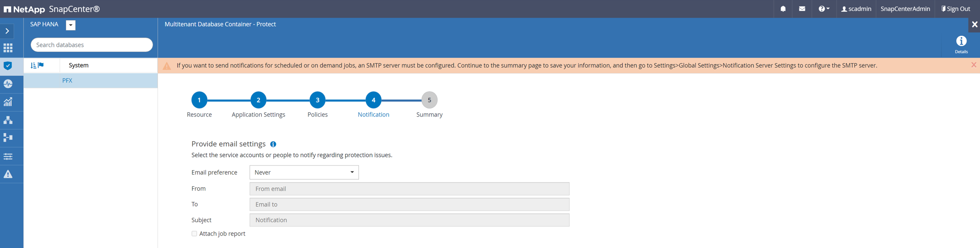Dismiss the SMTP warning banner

(x=974, y=65)
